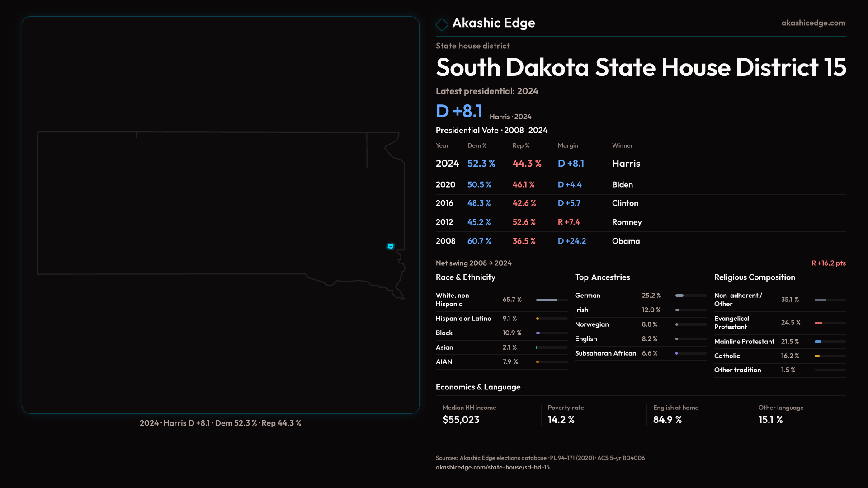Click the map caption below the state outline
This screenshot has height=488, width=868.
point(220,423)
